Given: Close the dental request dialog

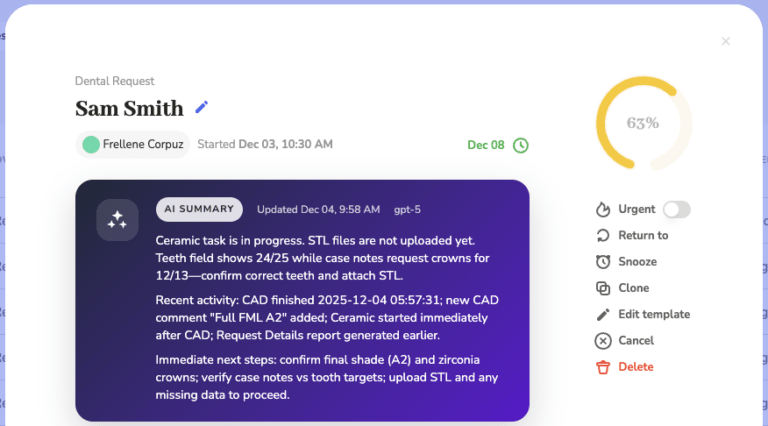Looking at the screenshot, I should (x=726, y=42).
